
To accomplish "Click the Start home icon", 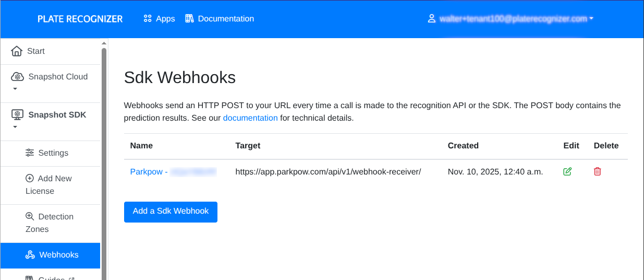I will (x=17, y=51).
